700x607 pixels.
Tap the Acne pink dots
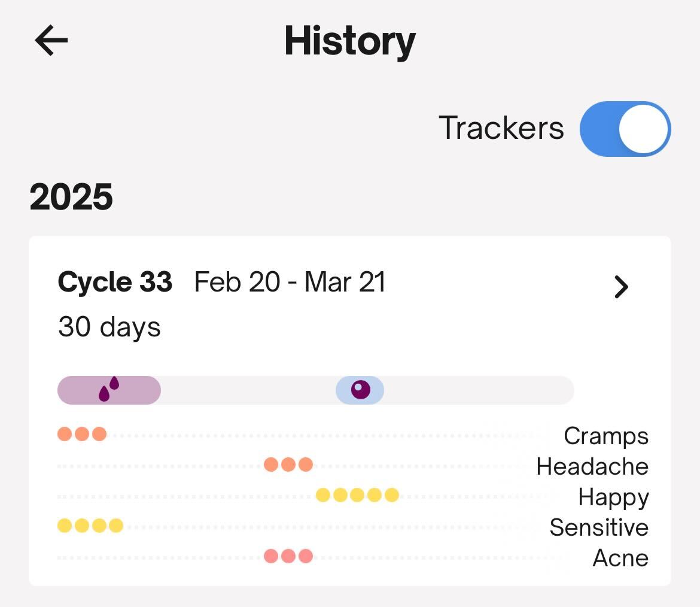click(x=288, y=556)
